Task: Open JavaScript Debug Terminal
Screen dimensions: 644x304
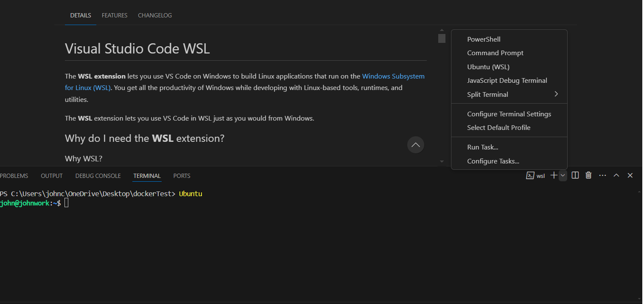Action: tap(507, 81)
